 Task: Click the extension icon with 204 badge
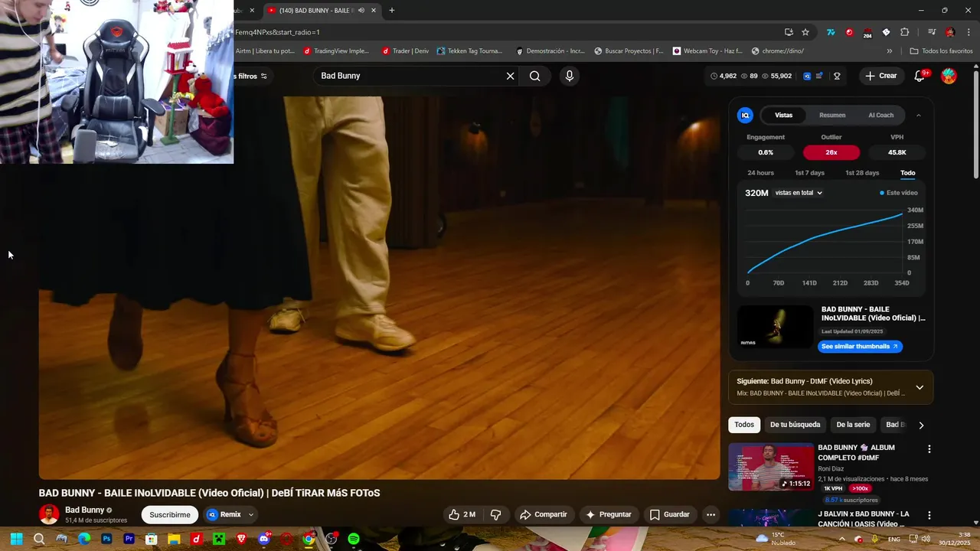tap(867, 32)
